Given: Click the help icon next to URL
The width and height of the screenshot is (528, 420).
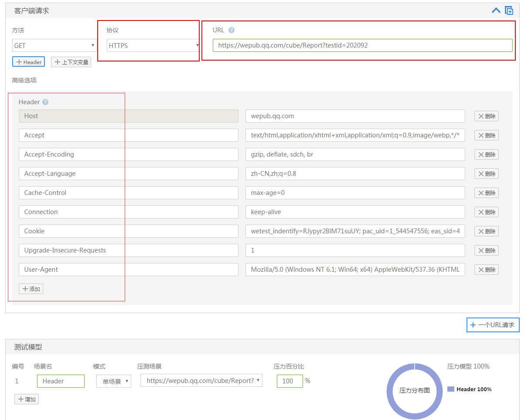Looking at the screenshot, I should [232, 30].
